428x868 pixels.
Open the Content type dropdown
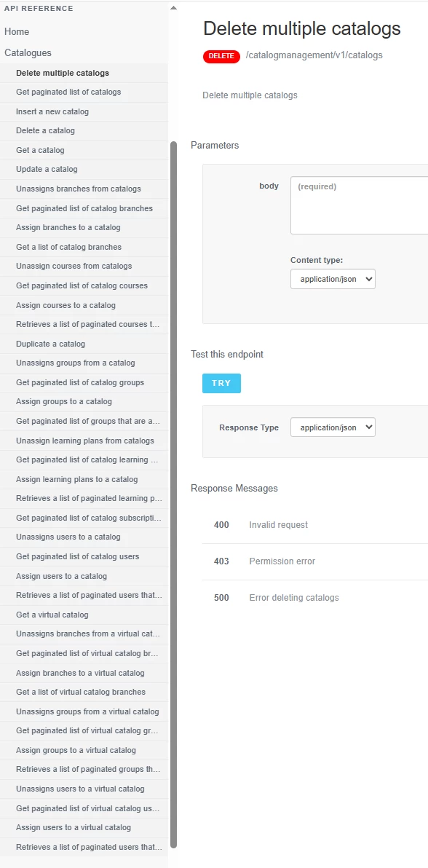[x=333, y=279]
